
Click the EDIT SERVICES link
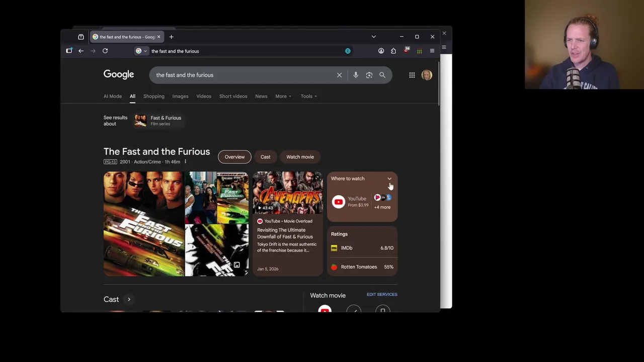pos(382,295)
